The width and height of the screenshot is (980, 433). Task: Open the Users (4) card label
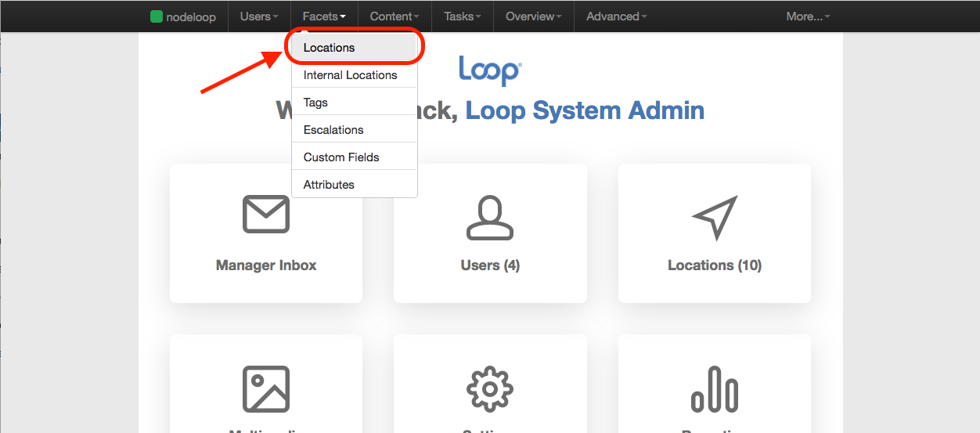coord(490,265)
